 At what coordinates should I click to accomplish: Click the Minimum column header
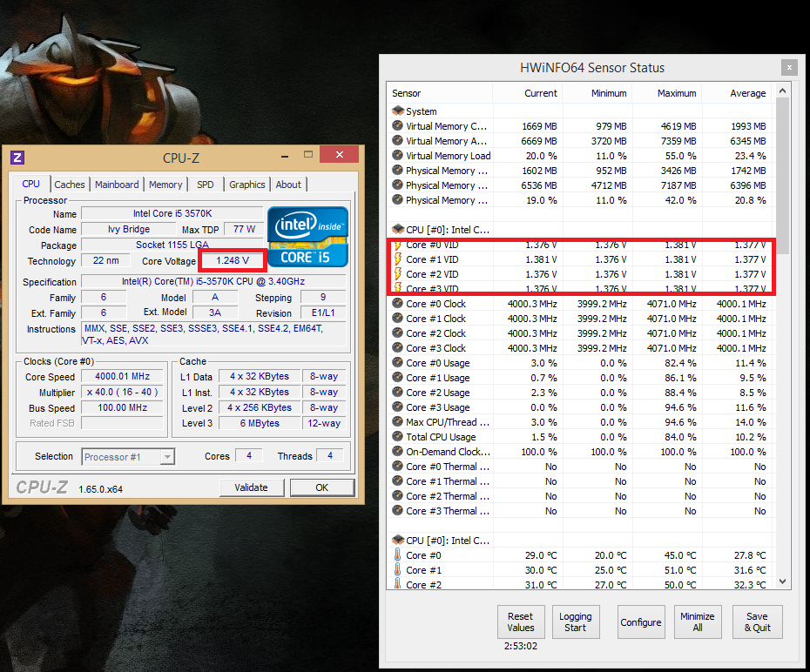pyautogui.click(x=597, y=93)
